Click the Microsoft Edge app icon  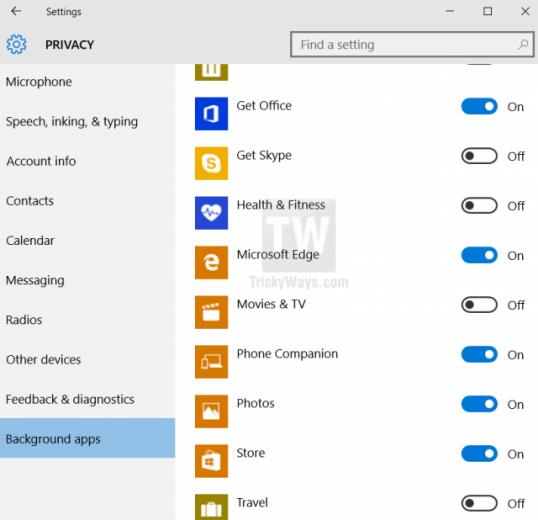point(211,262)
